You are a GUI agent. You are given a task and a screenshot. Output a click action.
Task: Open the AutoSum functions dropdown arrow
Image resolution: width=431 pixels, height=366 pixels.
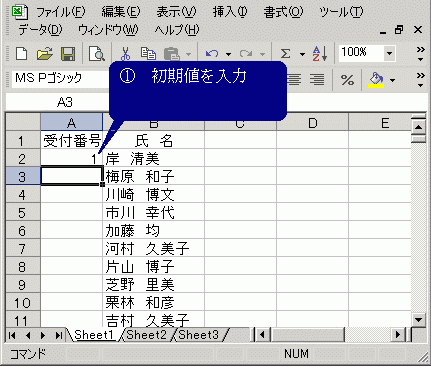302,54
